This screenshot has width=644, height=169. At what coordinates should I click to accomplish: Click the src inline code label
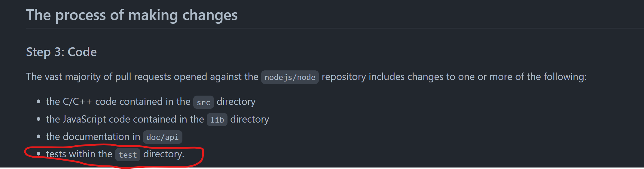(x=203, y=102)
